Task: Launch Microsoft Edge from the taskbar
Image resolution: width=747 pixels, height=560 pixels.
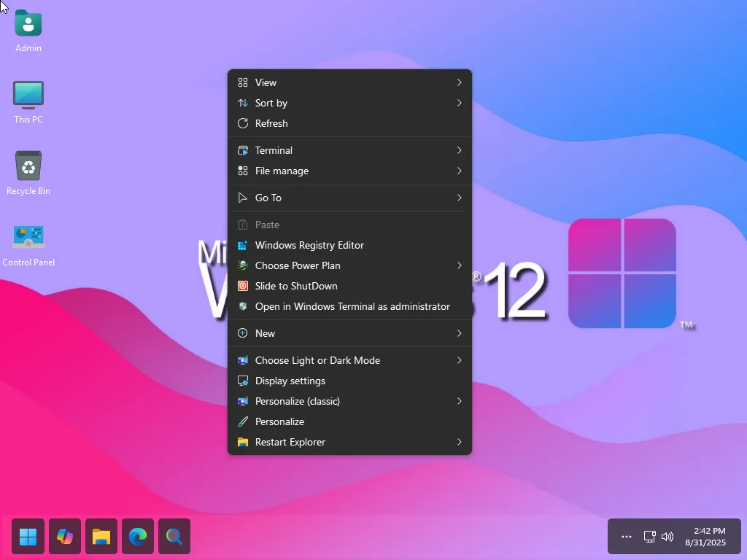Action: click(x=138, y=537)
